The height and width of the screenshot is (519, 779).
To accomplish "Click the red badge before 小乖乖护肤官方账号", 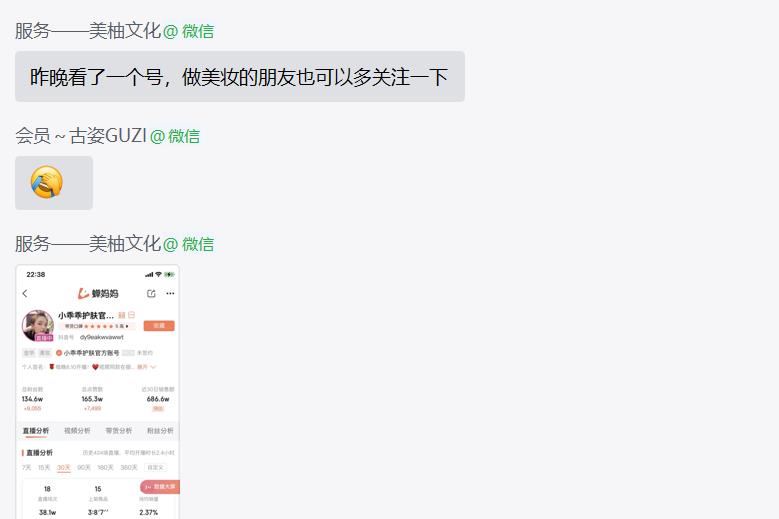I will (x=59, y=353).
